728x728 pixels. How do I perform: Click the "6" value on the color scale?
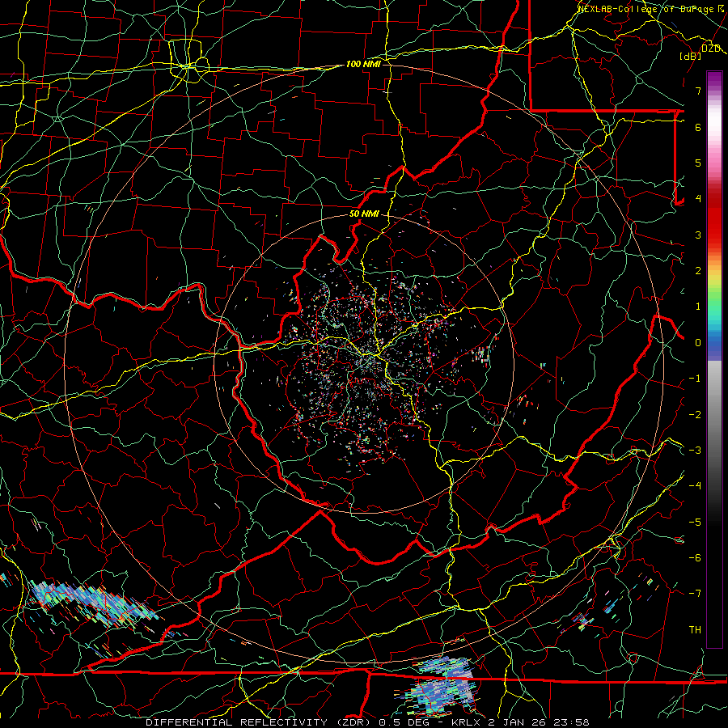[x=698, y=127]
